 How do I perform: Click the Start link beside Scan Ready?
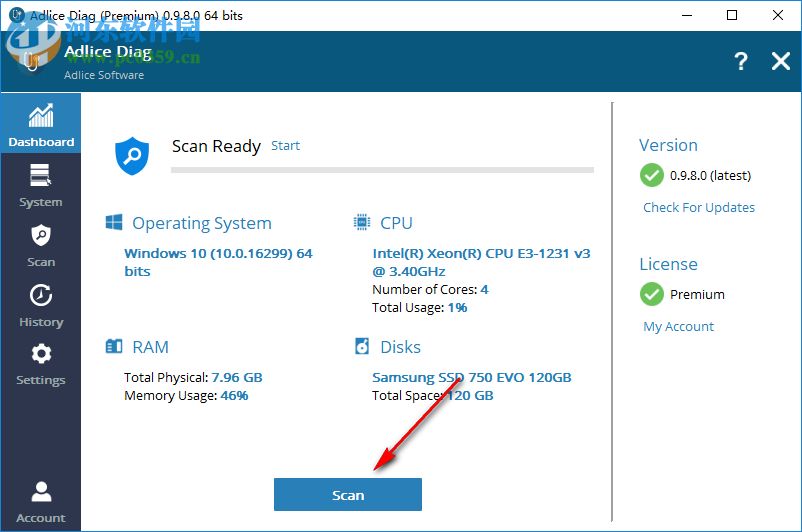point(285,146)
